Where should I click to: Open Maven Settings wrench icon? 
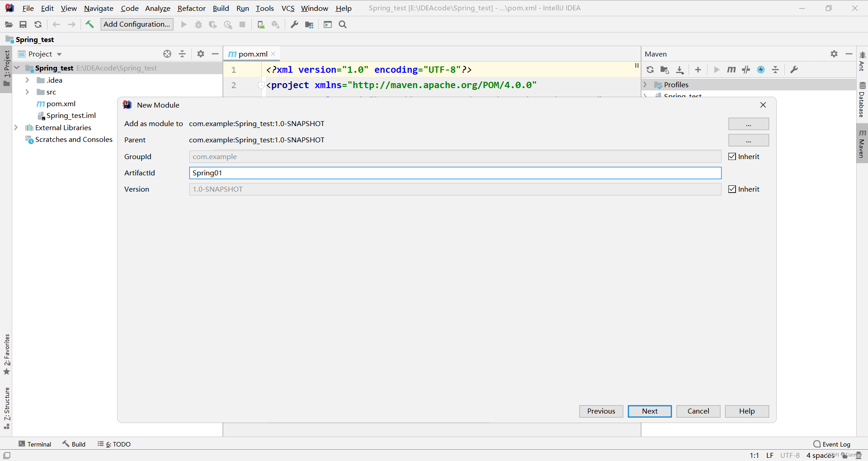[794, 70]
